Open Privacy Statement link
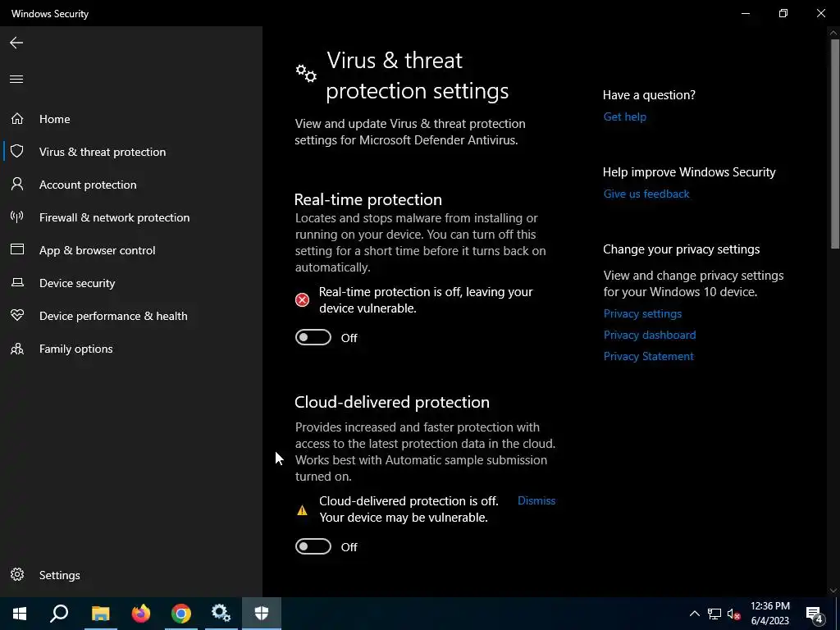The height and width of the screenshot is (630, 840). (x=648, y=356)
